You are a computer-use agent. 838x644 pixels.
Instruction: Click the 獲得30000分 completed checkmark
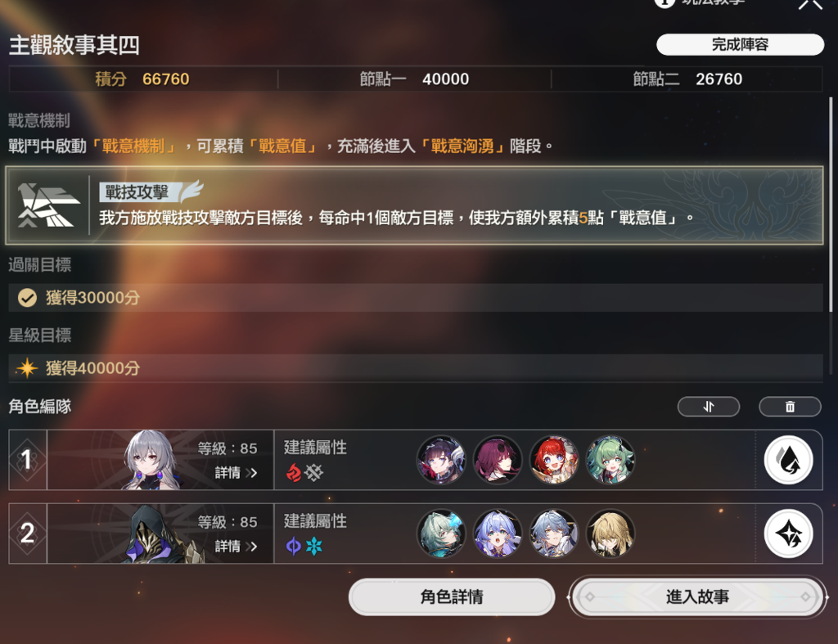click(x=27, y=298)
